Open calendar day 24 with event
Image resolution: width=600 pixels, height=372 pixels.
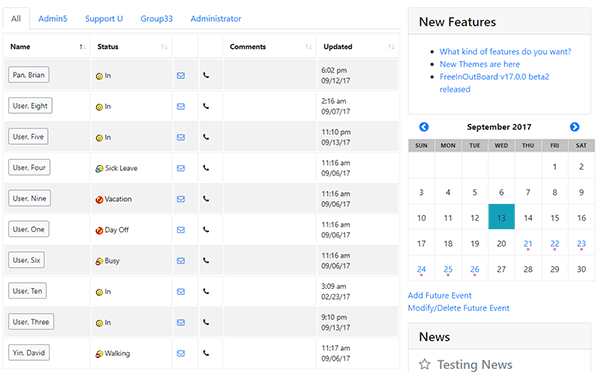point(421,269)
